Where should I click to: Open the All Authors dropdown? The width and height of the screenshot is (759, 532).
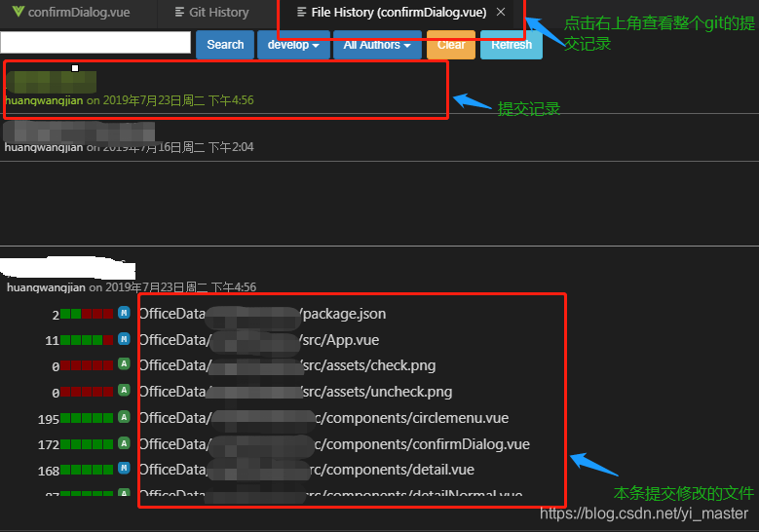point(377,45)
